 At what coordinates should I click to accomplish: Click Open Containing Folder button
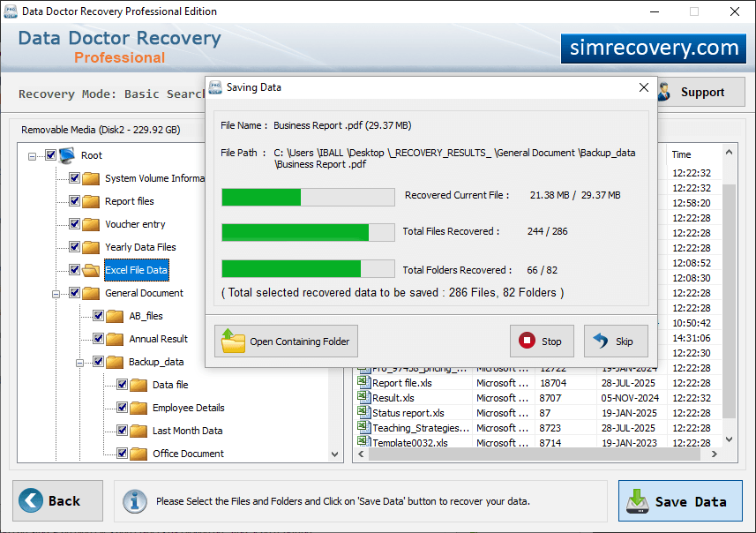tap(286, 341)
